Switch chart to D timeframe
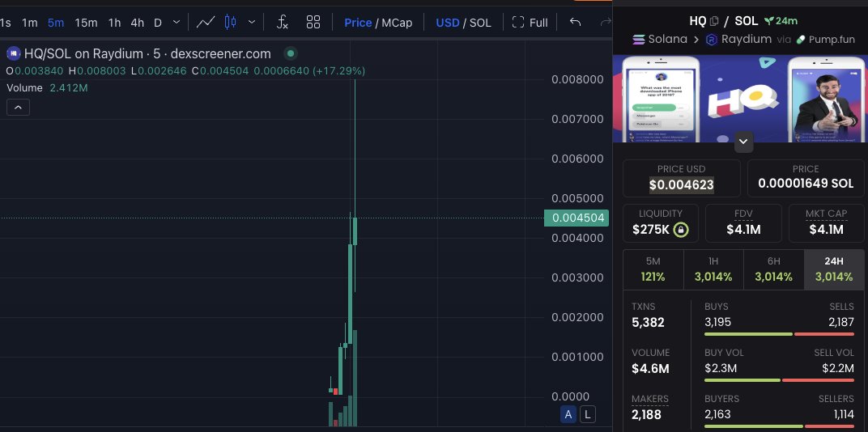 (158, 23)
